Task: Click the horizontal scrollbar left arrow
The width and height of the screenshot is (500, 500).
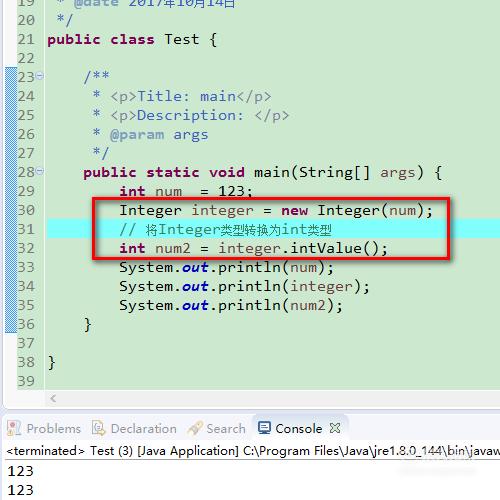Action: point(53,398)
